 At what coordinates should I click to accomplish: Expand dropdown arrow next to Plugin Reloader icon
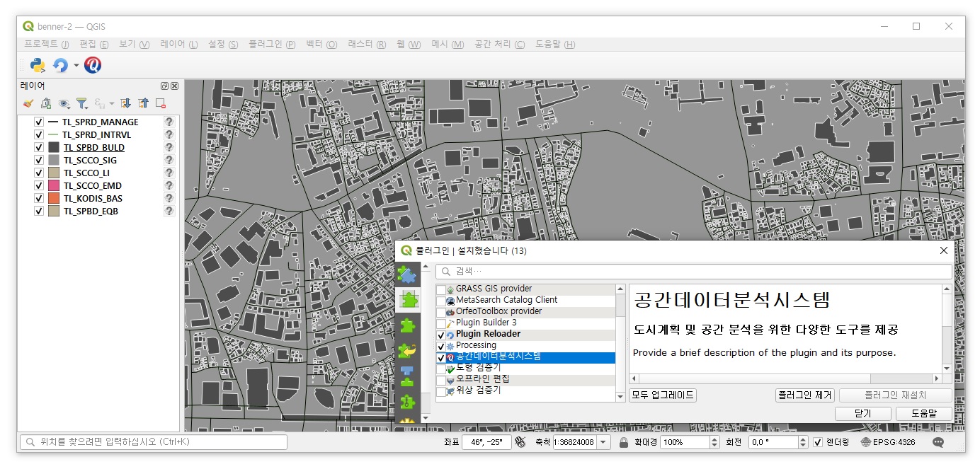point(76,65)
